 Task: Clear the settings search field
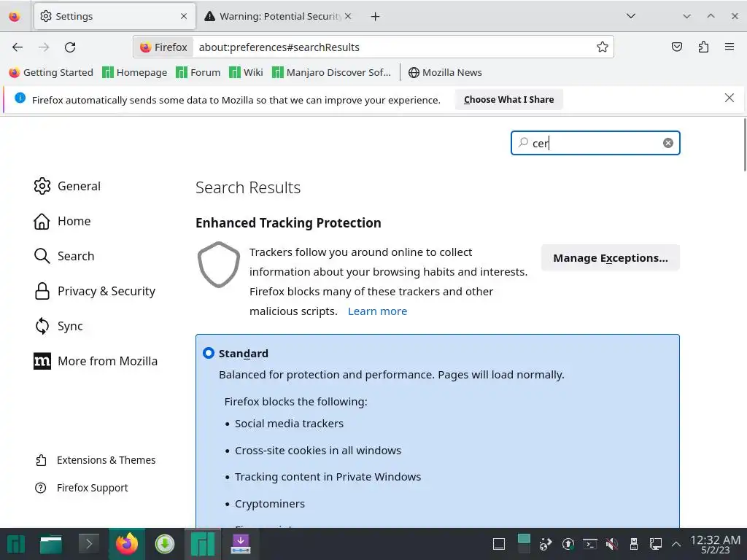point(668,143)
